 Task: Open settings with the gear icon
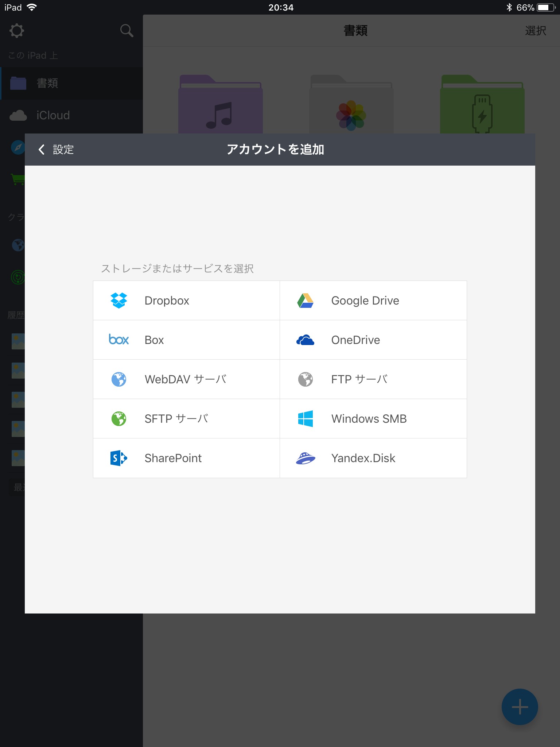pos(17,31)
